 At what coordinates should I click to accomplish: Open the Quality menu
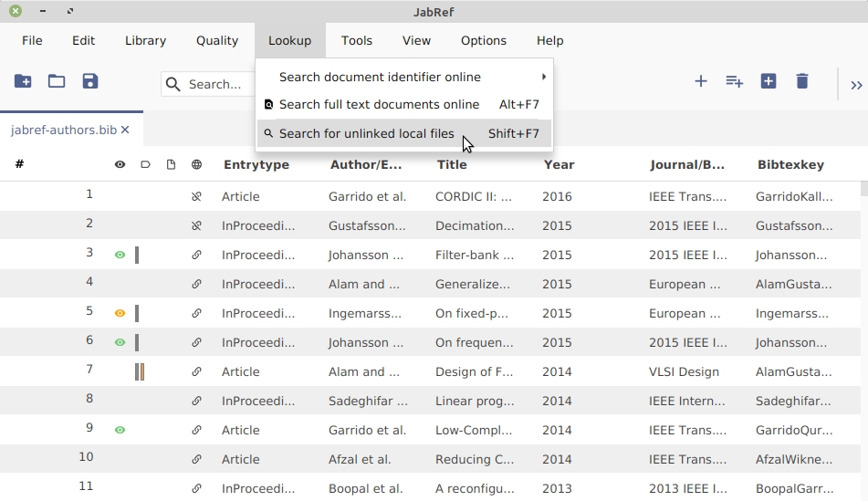[217, 41]
